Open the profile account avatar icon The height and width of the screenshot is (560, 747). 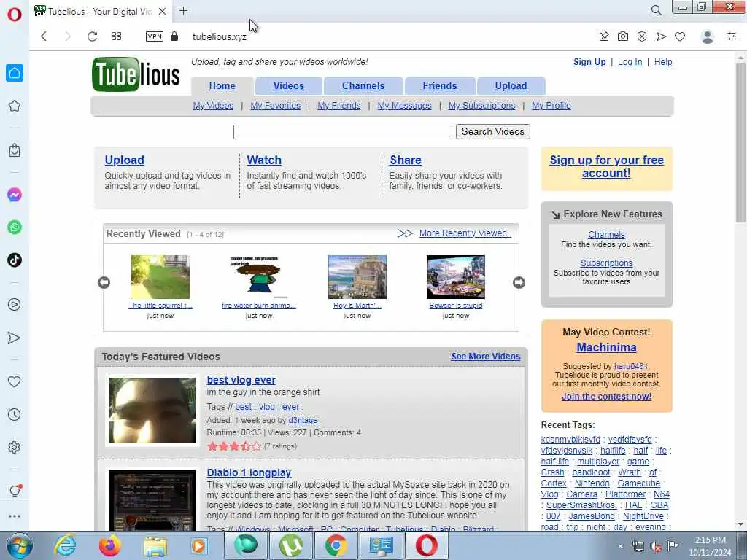(x=708, y=36)
